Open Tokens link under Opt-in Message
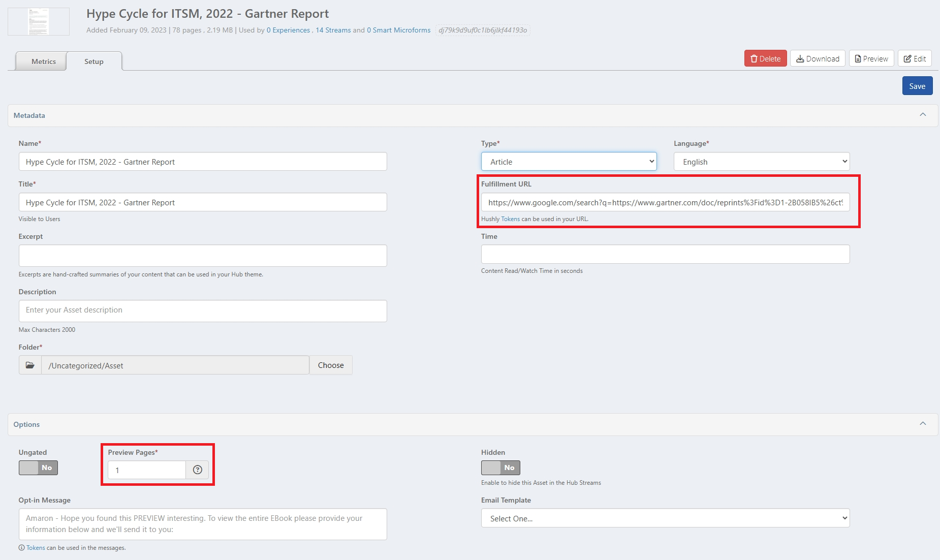The height and width of the screenshot is (560, 940). [x=36, y=548]
